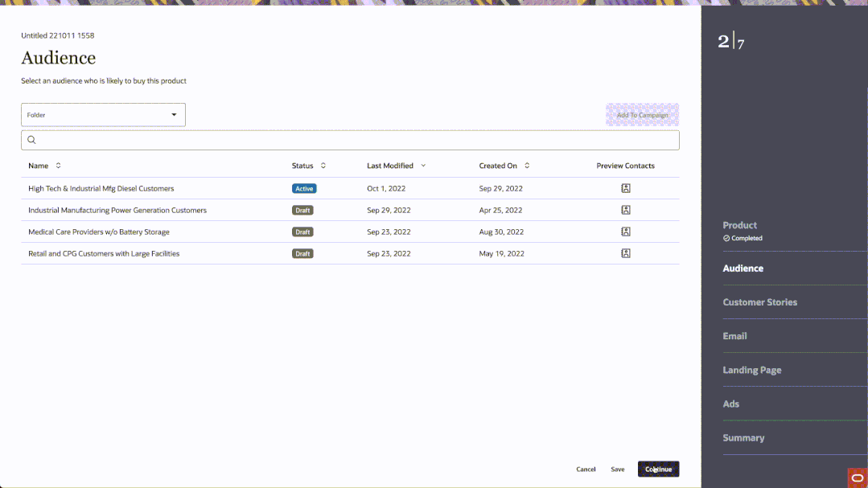This screenshot has height=488, width=868.
Task: Click Draft badge for Retail and CPG row
Action: point(302,253)
